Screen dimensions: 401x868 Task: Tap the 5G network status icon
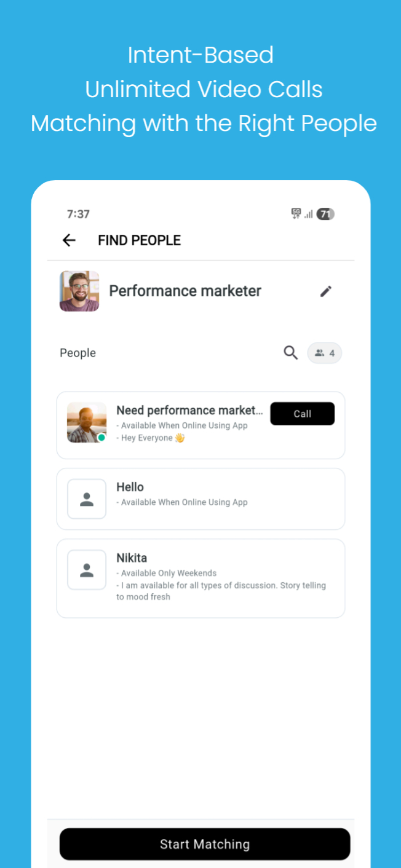295,214
